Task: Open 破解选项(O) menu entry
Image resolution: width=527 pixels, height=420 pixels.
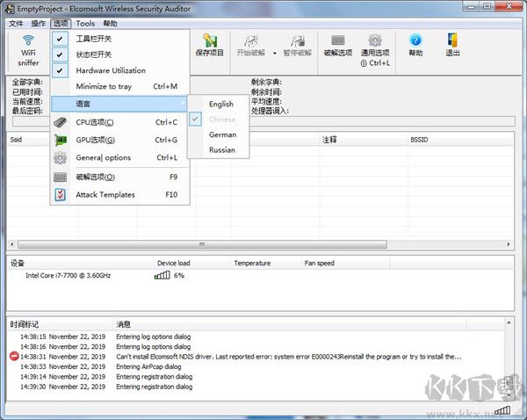Action: tap(119, 177)
